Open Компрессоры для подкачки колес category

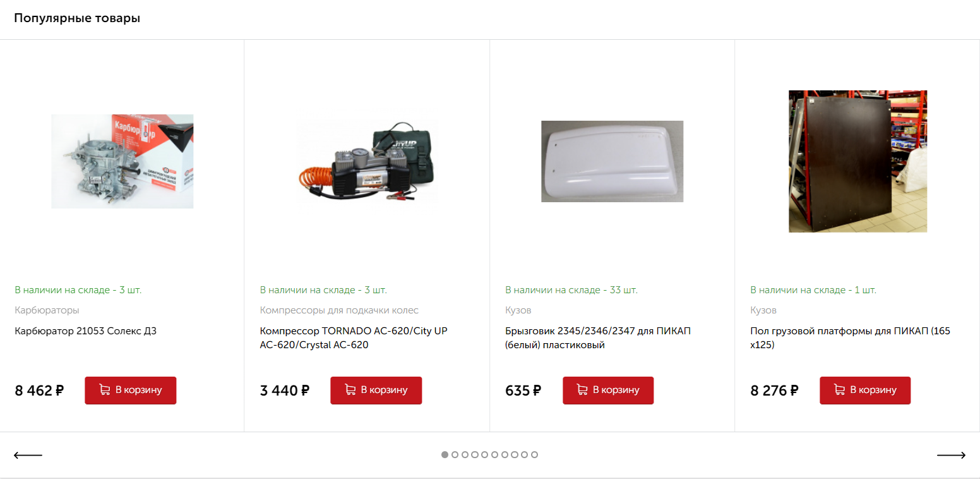pos(339,310)
